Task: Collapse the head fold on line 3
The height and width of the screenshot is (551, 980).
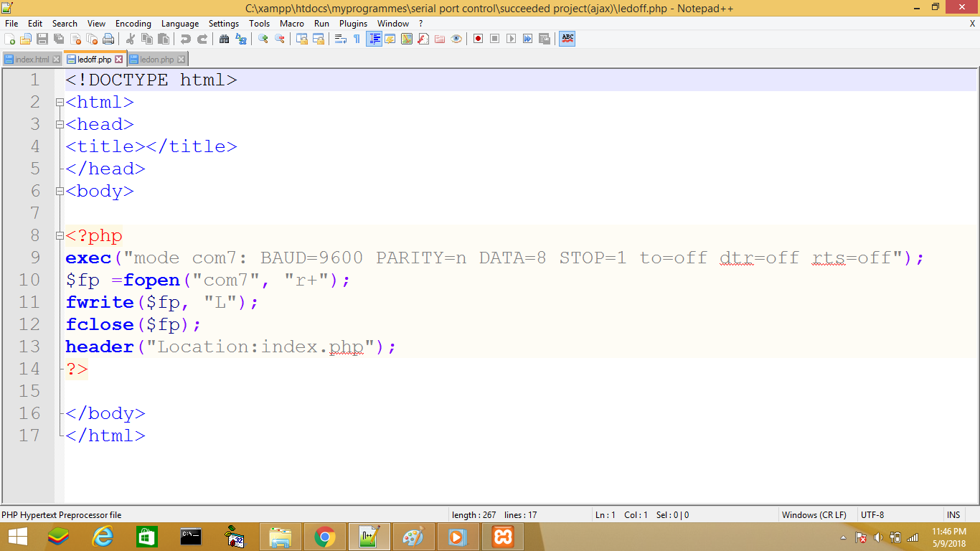Action: coord(60,125)
